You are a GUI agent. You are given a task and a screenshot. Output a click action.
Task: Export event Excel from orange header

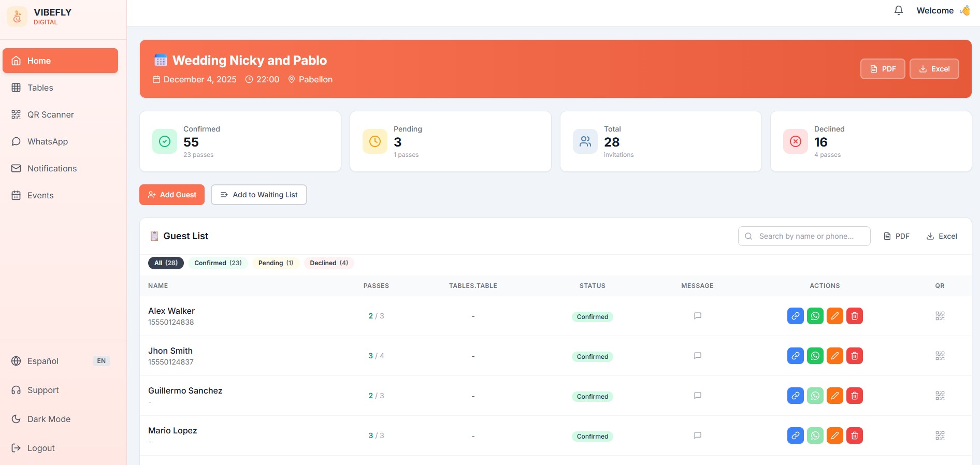pyautogui.click(x=934, y=69)
